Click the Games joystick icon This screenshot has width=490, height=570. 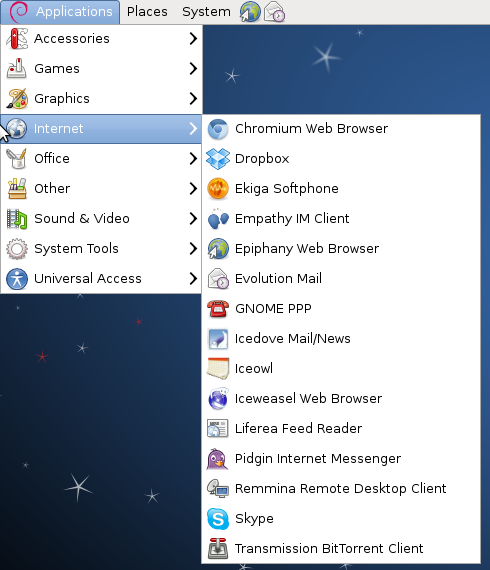tap(17, 68)
